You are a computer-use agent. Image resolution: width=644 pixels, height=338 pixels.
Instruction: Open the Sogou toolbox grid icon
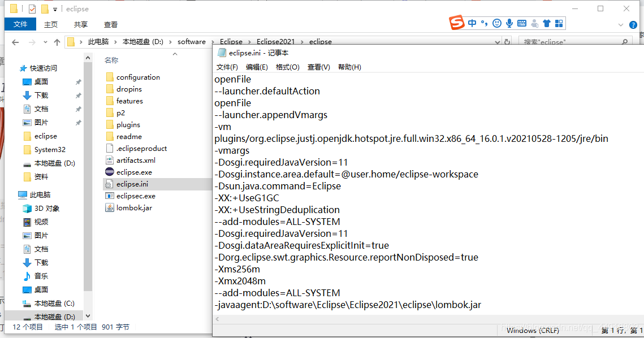tap(559, 23)
